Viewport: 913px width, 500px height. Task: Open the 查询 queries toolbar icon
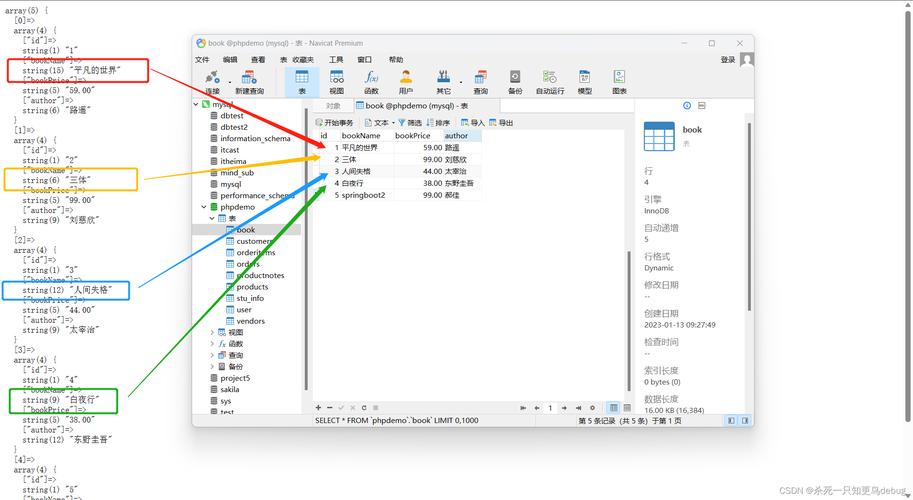(480, 82)
